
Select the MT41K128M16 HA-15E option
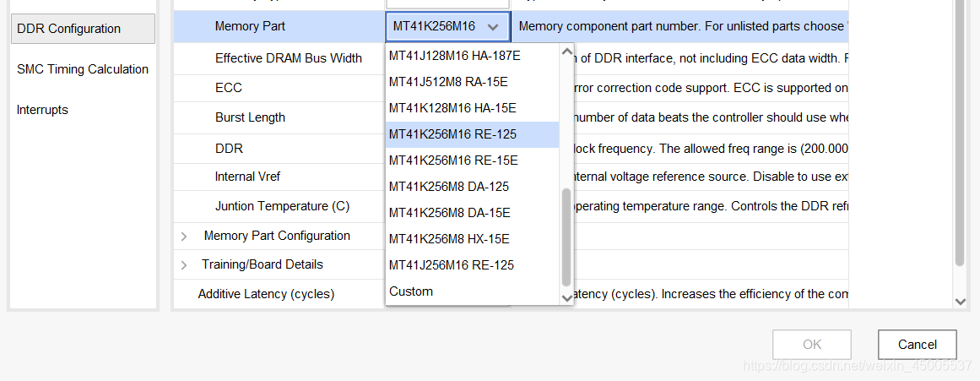[x=452, y=108]
